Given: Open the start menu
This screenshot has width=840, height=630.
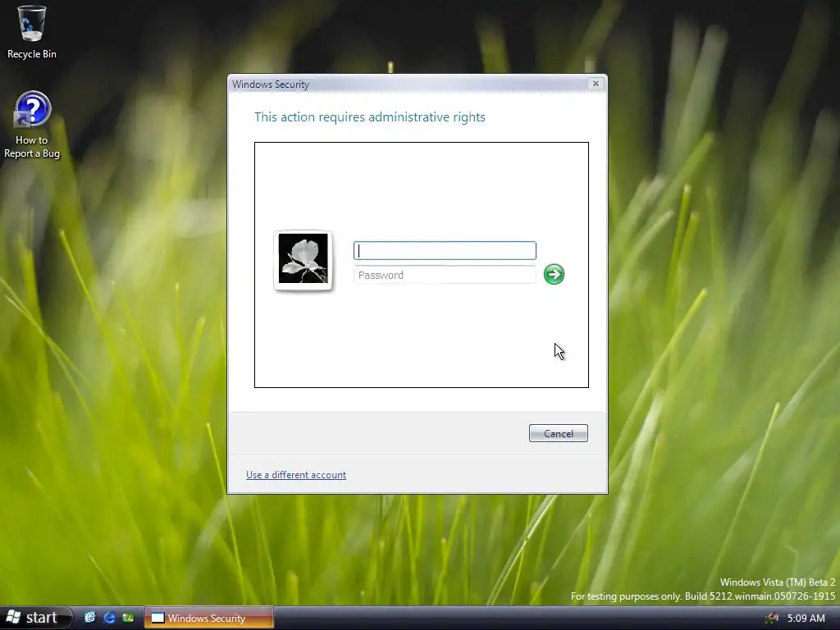Looking at the screenshot, I should pyautogui.click(x=35, y=618).
